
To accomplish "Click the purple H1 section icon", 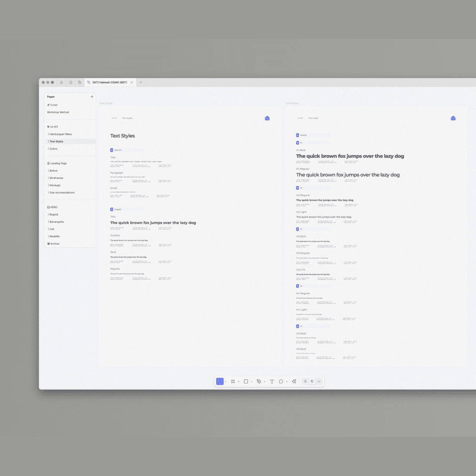I will click(x=297, y=143).
